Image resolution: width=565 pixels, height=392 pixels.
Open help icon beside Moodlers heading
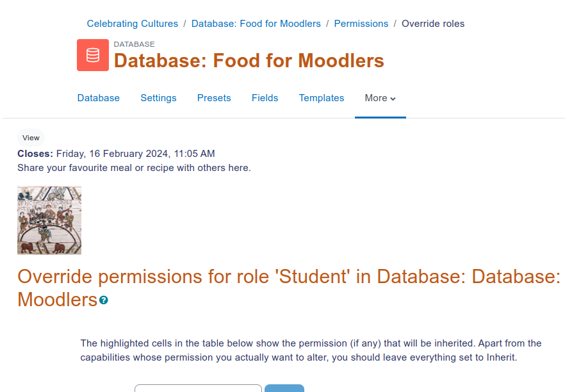click(x=104, y=300)
